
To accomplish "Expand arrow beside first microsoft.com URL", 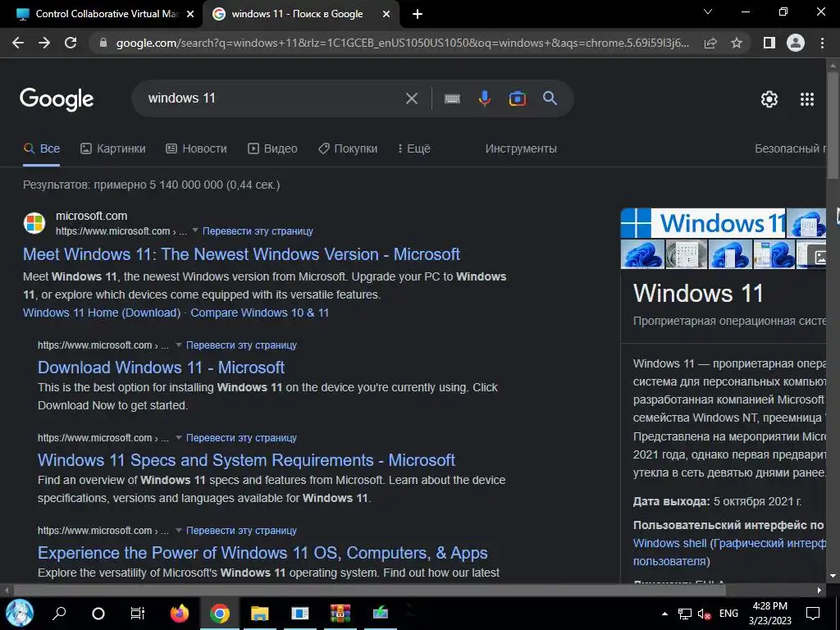I will 195,231.
